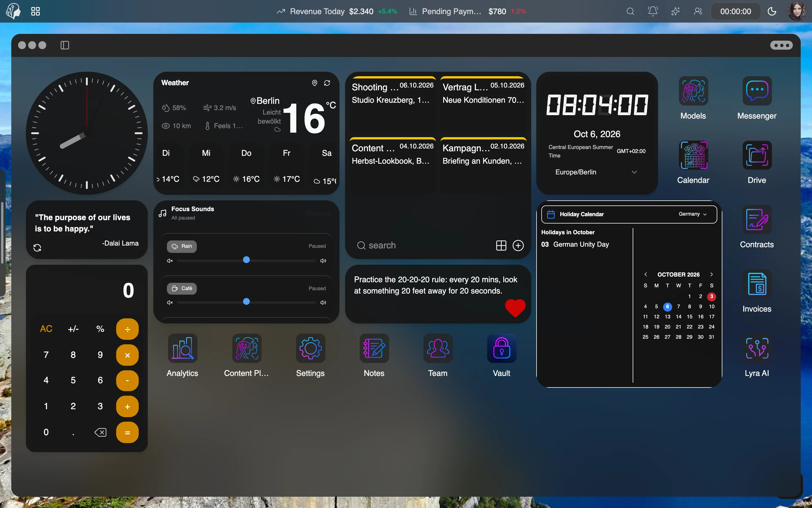Click the calculator equals button
Viewport: 812px width, 508px height.
coord(127,432)
